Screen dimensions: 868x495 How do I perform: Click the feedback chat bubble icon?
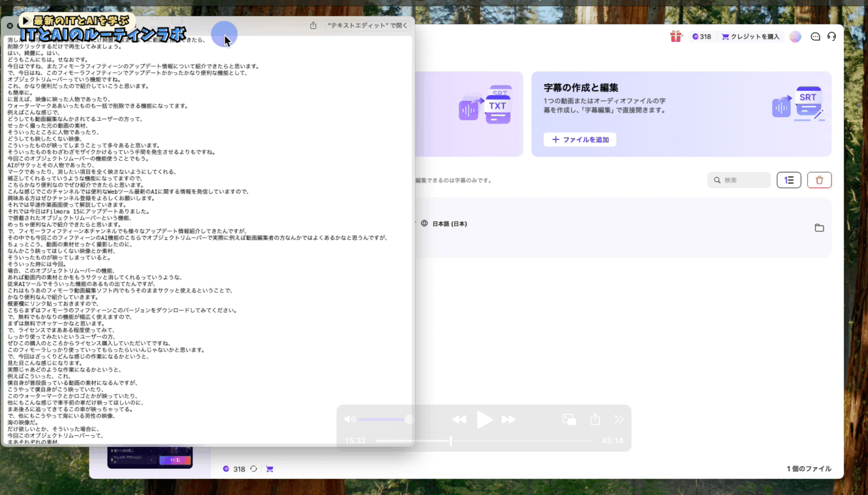point(815,36)
